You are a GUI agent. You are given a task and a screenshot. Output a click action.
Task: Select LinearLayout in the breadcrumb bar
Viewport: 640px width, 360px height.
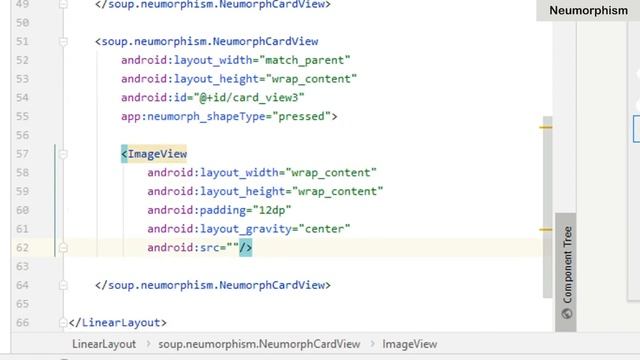pyautogui.click(x=104, y=344)
